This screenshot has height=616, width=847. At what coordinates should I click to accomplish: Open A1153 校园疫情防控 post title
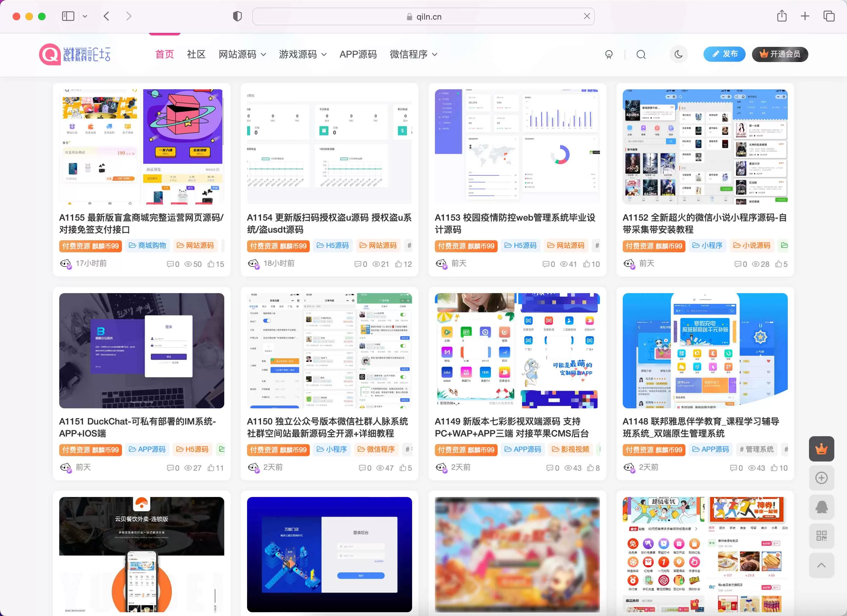point(515,223)
